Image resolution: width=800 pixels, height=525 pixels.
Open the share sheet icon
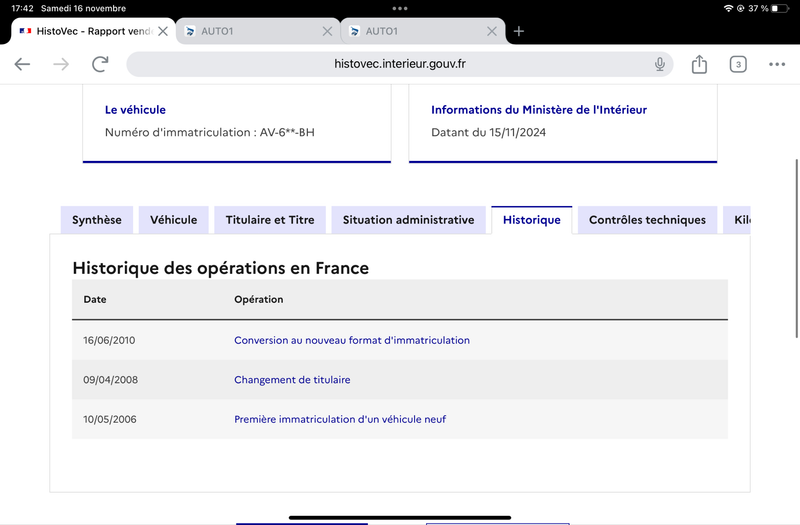point(699,64)
